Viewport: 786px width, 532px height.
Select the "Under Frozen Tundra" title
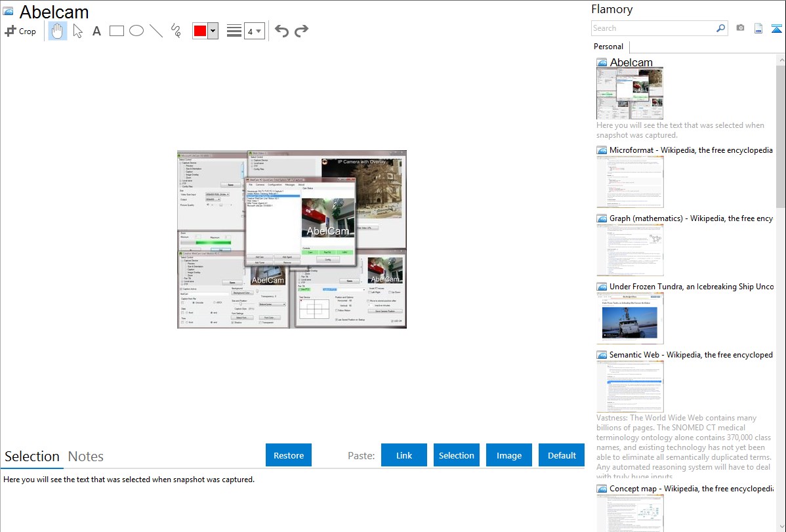click(x=692, y=286)
